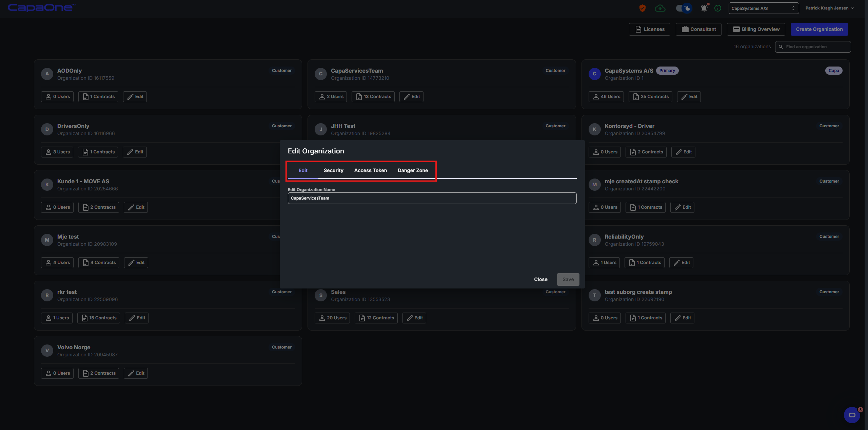868x430 pixels.
Task: Open the Licenses page
Action: (649, 29)
